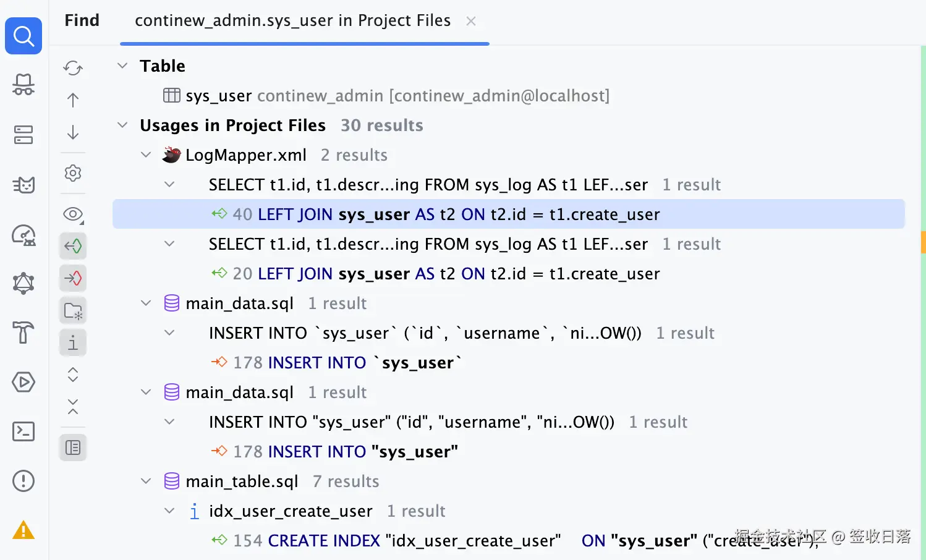Click the yellow warning triangle icon
926x560 pixels.
coord(23,530)
